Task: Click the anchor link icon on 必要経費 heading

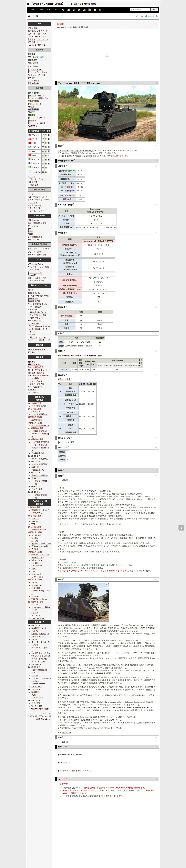Action: pos(156,166)
